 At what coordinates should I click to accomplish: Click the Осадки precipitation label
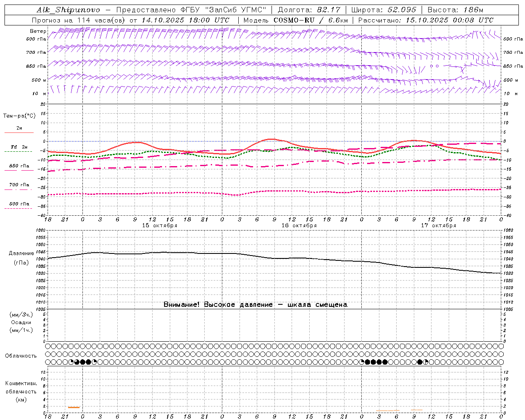click(21, 322)
